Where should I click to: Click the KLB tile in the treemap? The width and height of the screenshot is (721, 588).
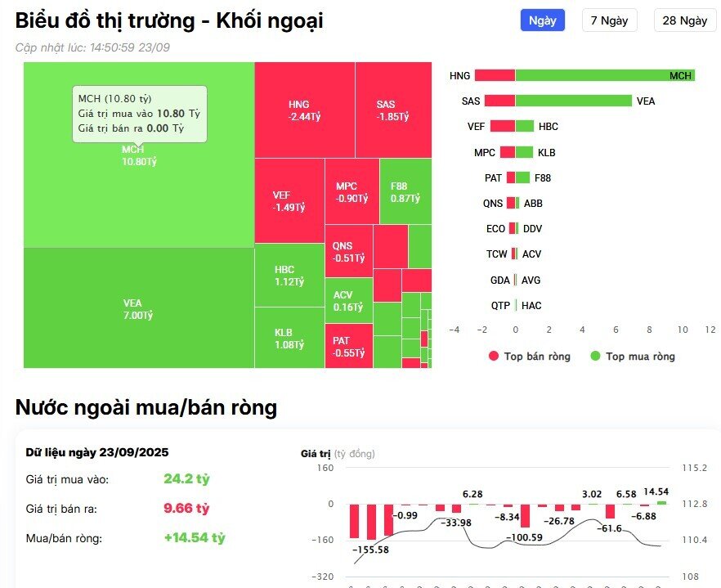[x=289, y=337]
